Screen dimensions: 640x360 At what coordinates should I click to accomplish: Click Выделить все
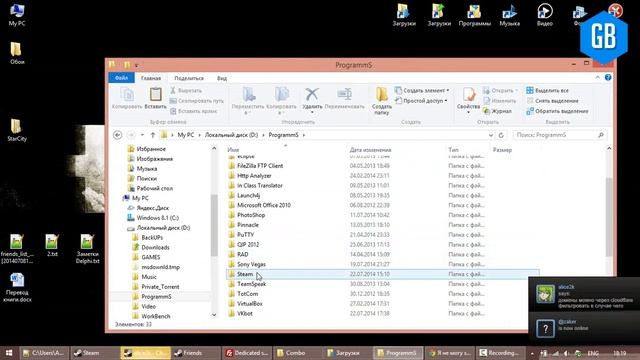[547, 91]
